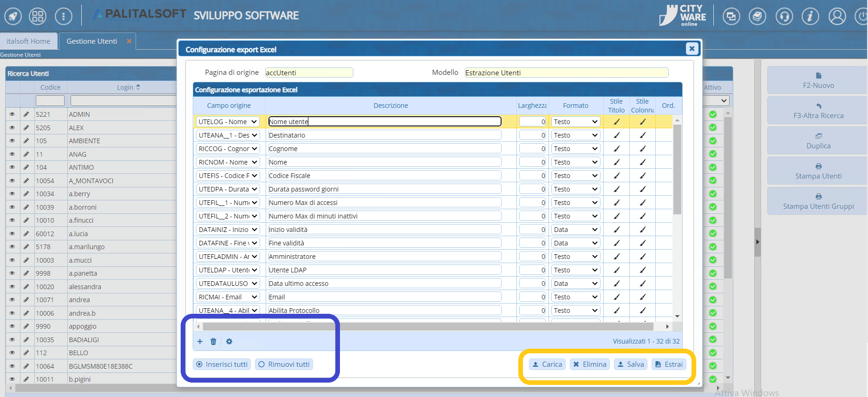
Task: Select the Inserisci tutti option
Action: point(222,364)
